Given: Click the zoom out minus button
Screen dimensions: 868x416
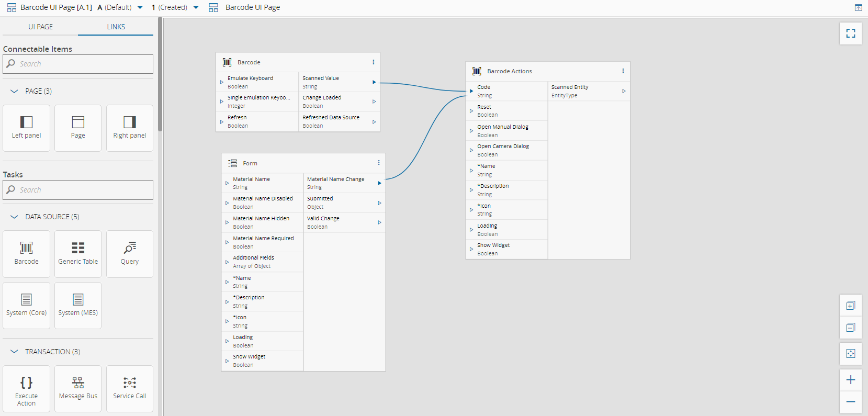Looking at the screenshot, I should click(850, 402).
